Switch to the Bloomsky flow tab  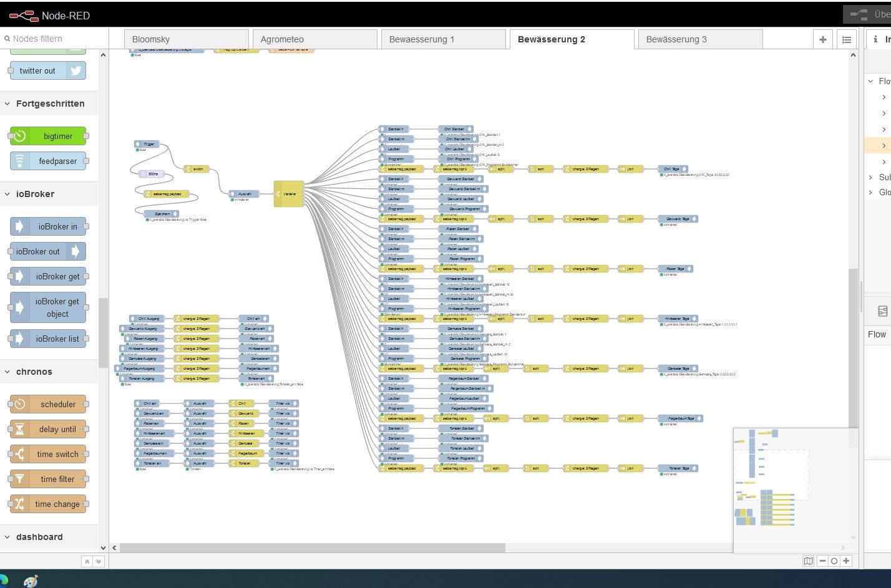pyautogui.click(x=187, y=39)
